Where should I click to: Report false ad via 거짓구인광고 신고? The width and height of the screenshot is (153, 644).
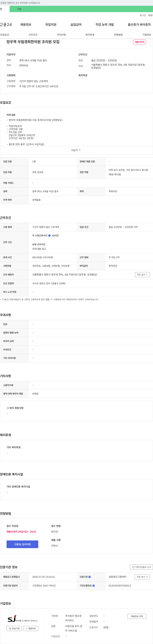142,567
